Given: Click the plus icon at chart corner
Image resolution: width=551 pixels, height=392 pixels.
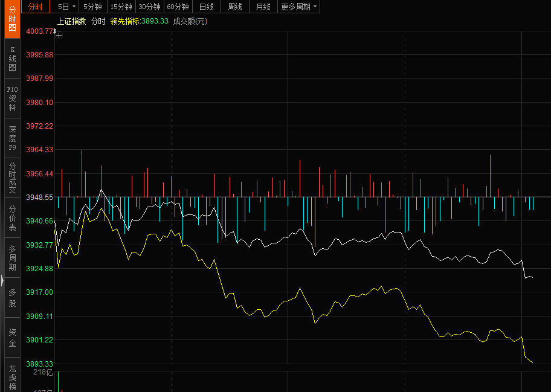Looking at the screenshot, I should (x=59, y=36).
